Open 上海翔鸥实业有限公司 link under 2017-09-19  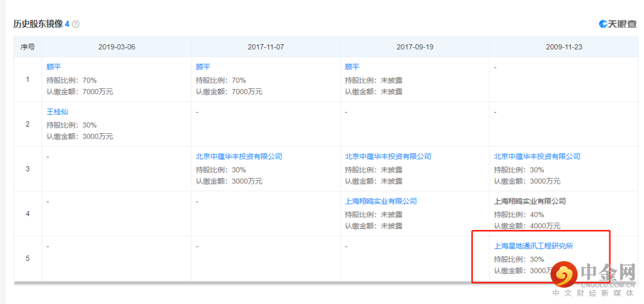(380, 201)
